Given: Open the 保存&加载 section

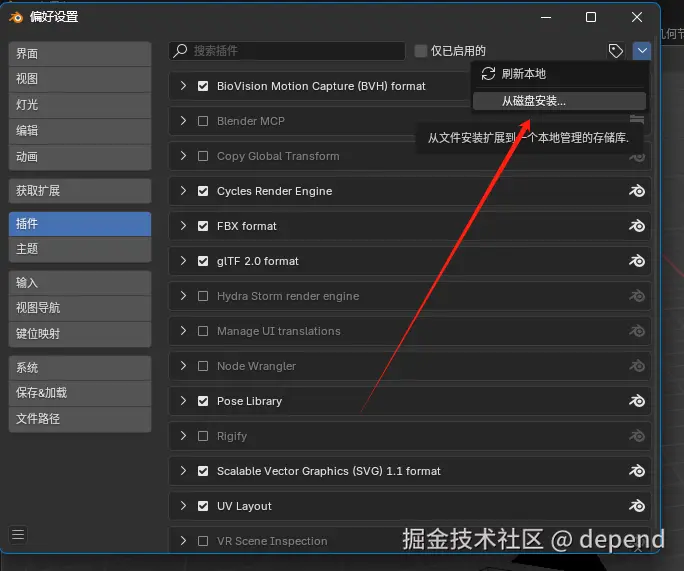Looking at the screenshot, I should (x=80, y=393).
